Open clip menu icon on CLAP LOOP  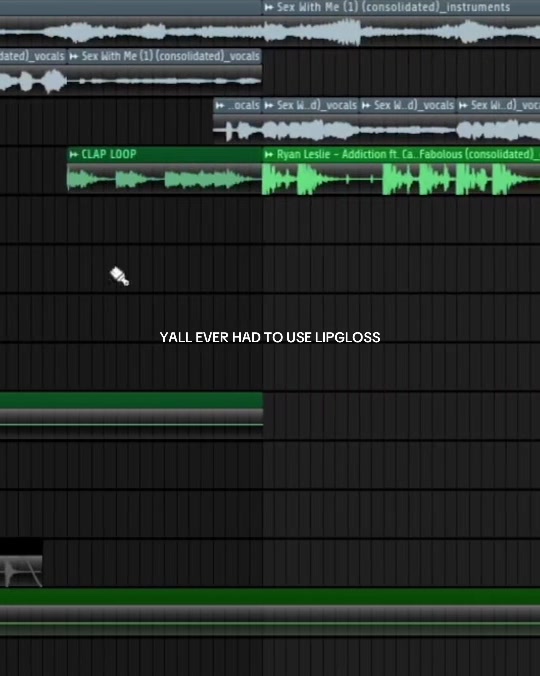point(74,154)
